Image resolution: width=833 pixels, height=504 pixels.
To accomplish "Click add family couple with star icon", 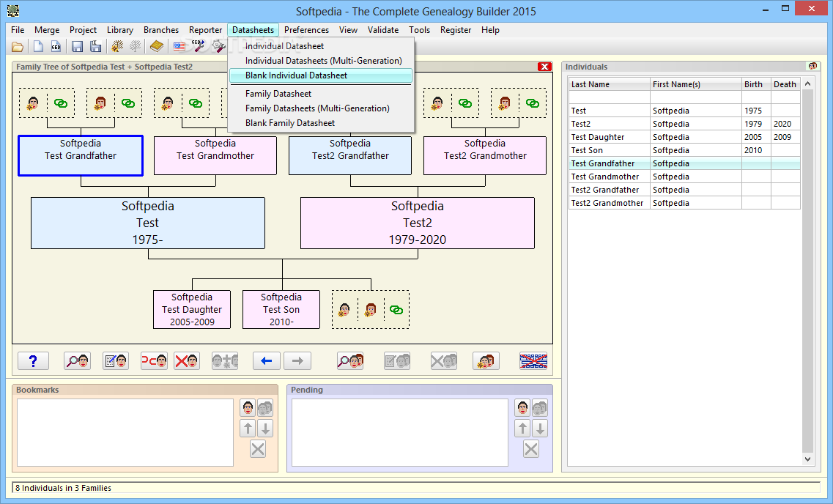I will coord(486,361).
